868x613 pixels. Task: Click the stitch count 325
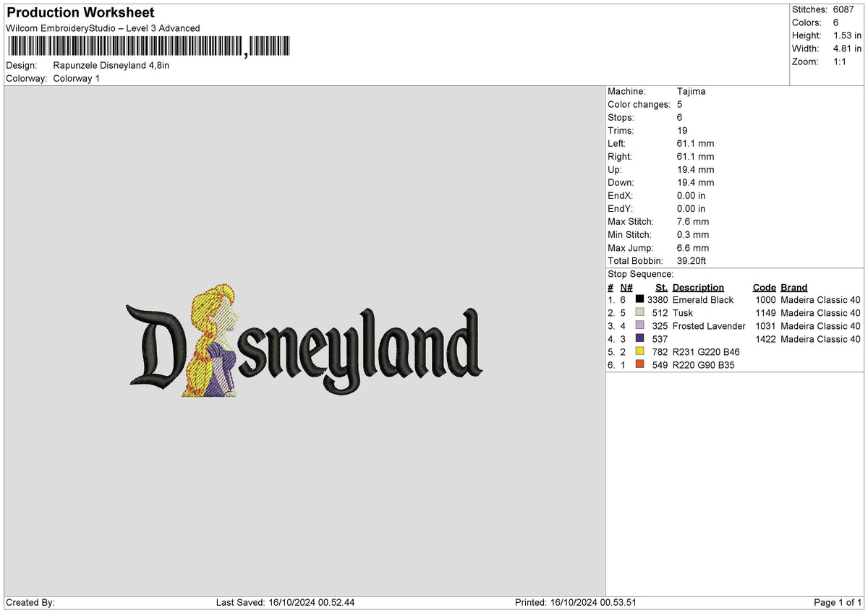[660, 325]
